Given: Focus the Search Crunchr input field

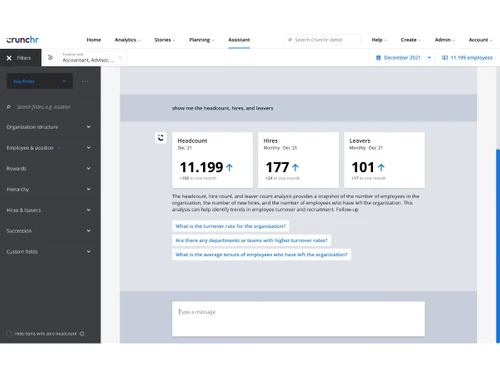Looking at the screenshot, I should tap(322, 40).
